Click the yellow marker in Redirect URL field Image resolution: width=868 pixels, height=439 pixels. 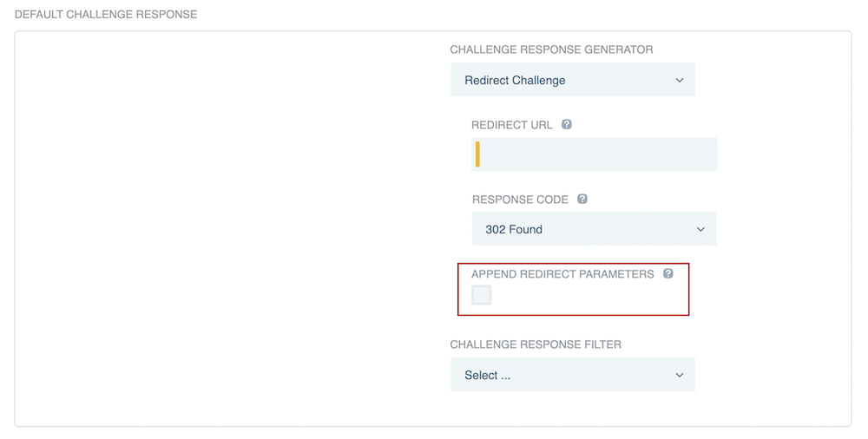coord(477,154)
